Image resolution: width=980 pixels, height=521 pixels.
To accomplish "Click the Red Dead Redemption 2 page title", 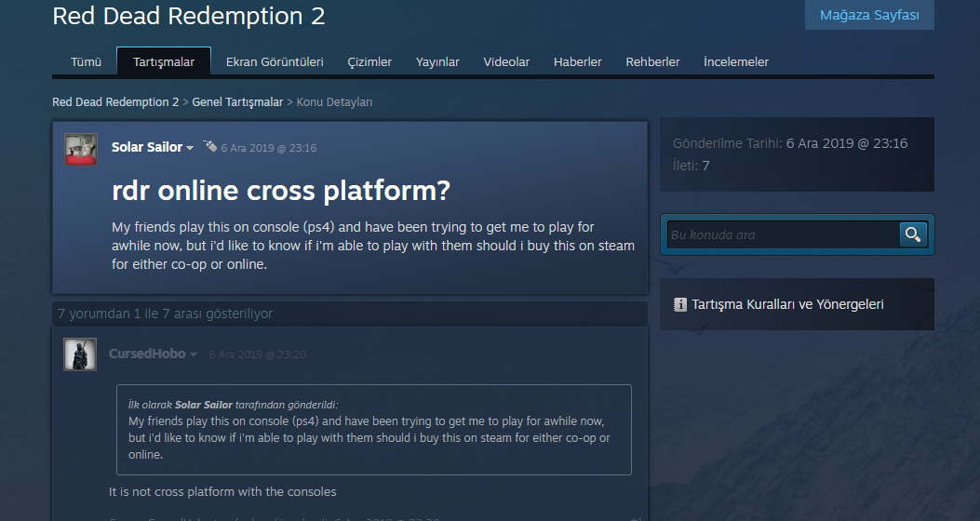I will [x=189, y=16].
